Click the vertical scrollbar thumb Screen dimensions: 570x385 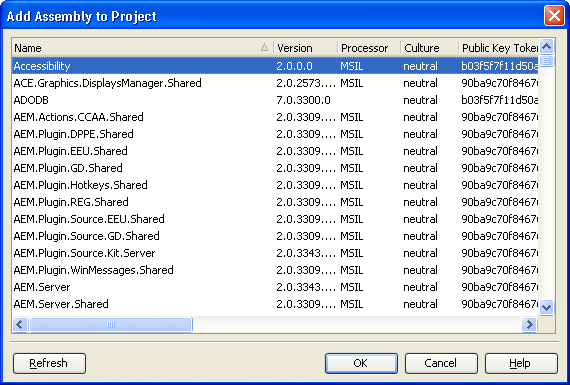[x=546, y=60]
